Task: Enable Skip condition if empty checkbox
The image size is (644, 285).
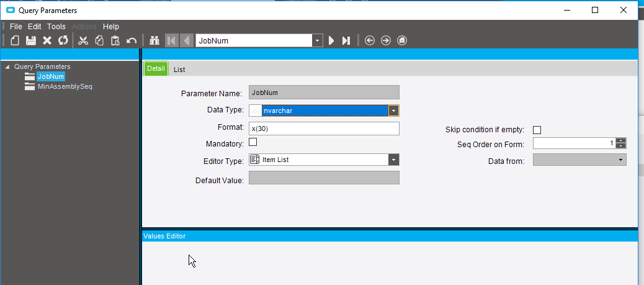Action: (537, 130)
